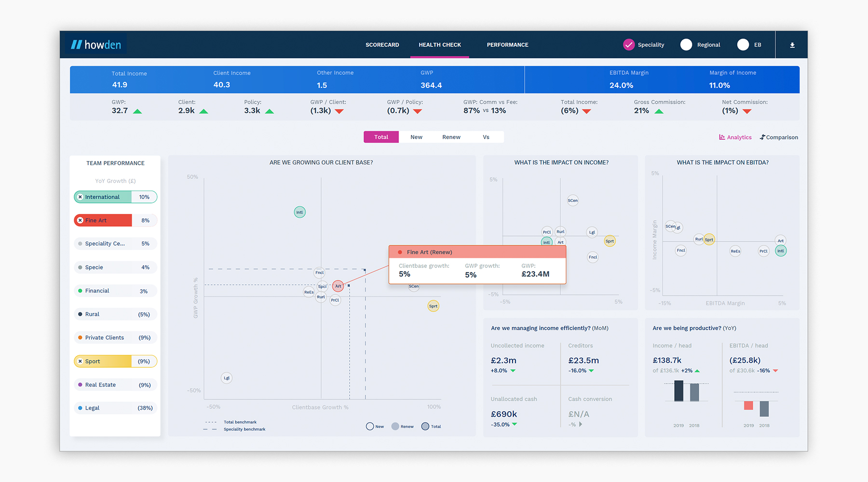This screenshot has width=868, height=482.
Task: Click the download icon in header
Action: [x=792, y=45]
